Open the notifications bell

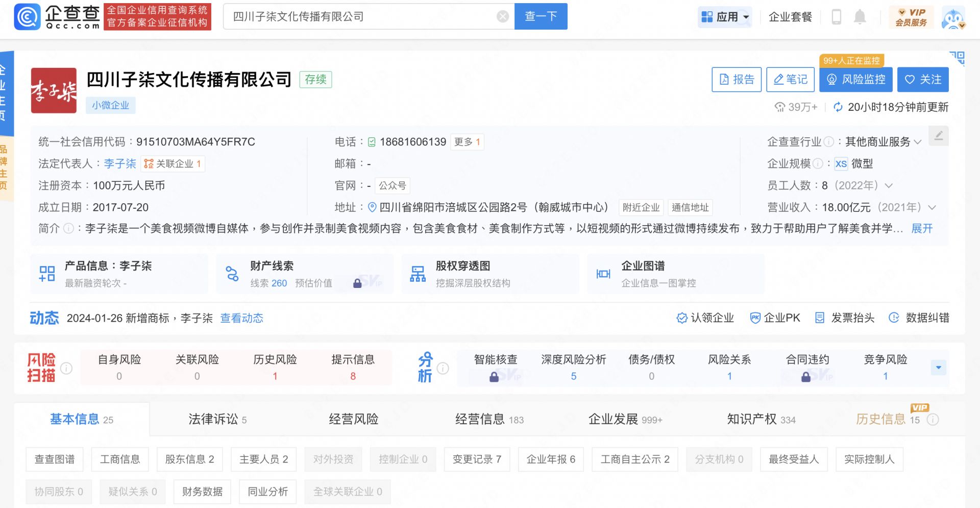click(x=860, y=17)
